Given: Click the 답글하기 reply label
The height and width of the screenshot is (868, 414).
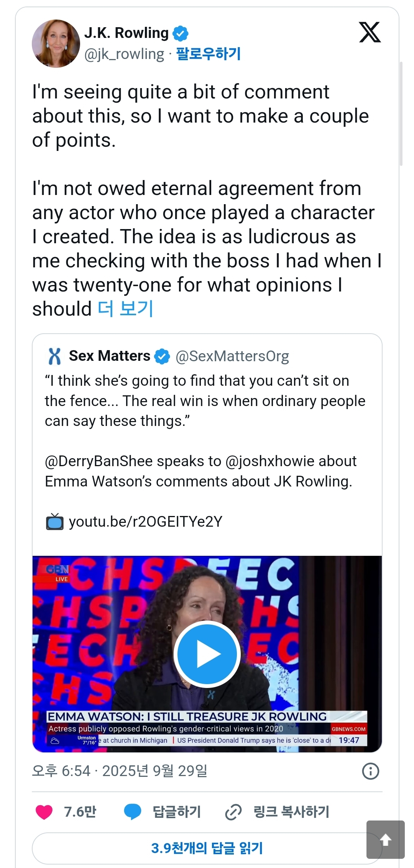Looking at the screenshot, I should (177, 812).
